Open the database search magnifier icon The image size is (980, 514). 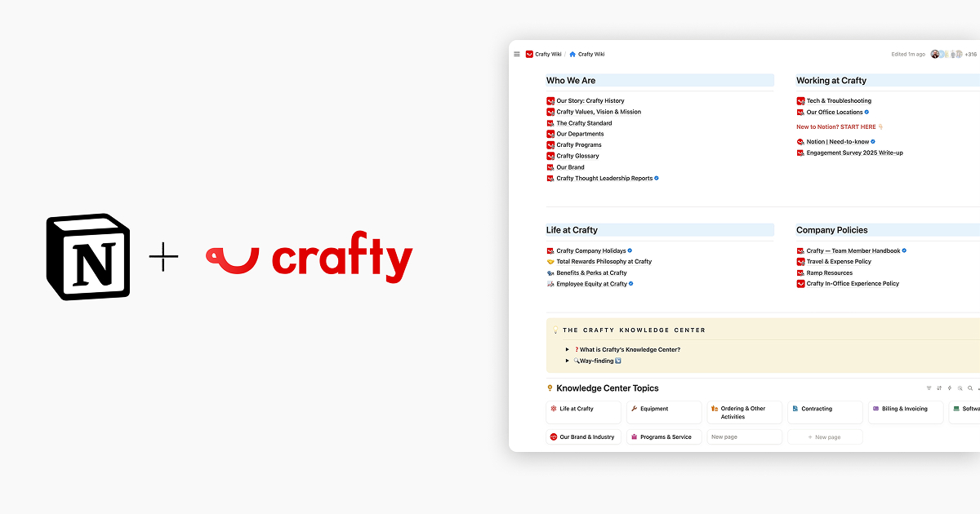(x=970, y=388)
